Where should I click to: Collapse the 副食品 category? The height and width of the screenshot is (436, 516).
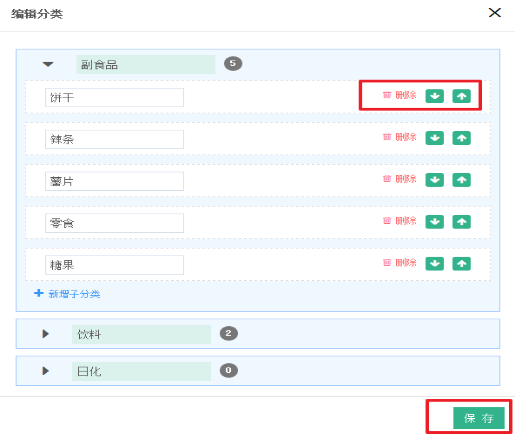[48, 64]
